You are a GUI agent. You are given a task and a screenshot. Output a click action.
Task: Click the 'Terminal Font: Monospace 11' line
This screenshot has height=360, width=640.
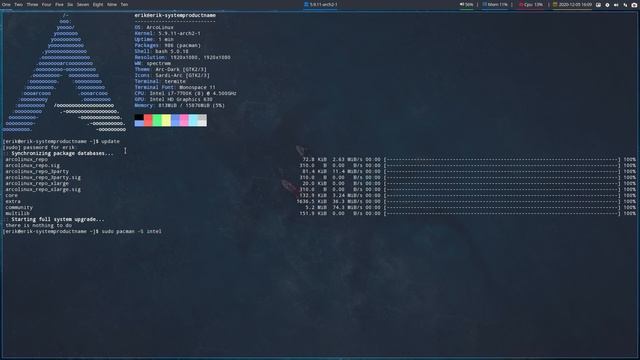[175, 87]
